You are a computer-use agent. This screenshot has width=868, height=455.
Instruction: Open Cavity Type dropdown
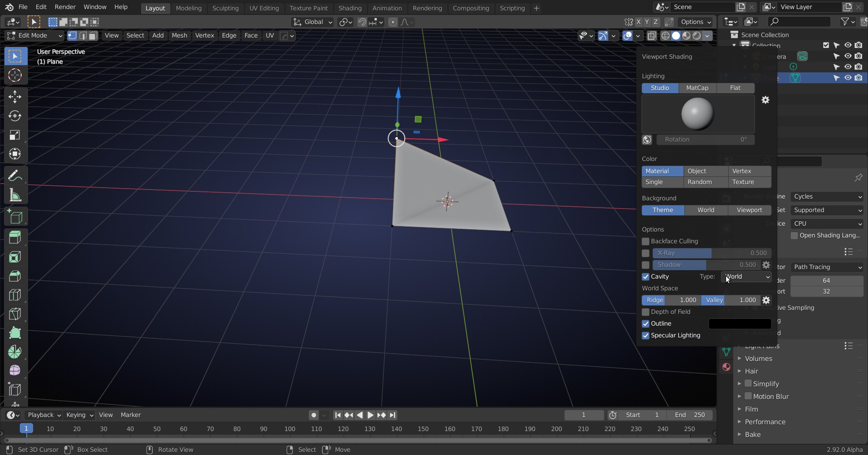tap(746, 277)
